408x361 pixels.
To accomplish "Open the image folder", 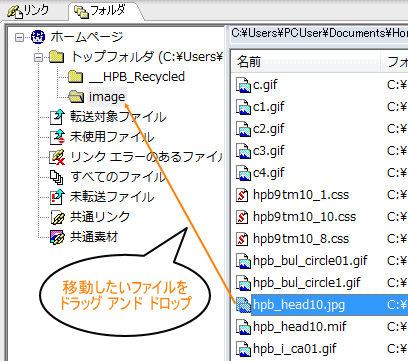I will pos(107,97).
